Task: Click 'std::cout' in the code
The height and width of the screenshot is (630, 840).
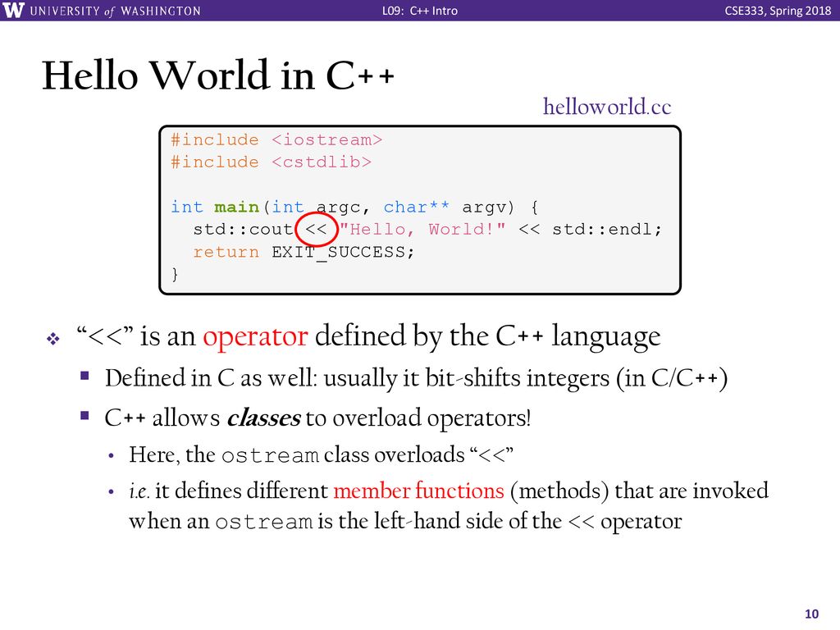Action: [243, 230]
